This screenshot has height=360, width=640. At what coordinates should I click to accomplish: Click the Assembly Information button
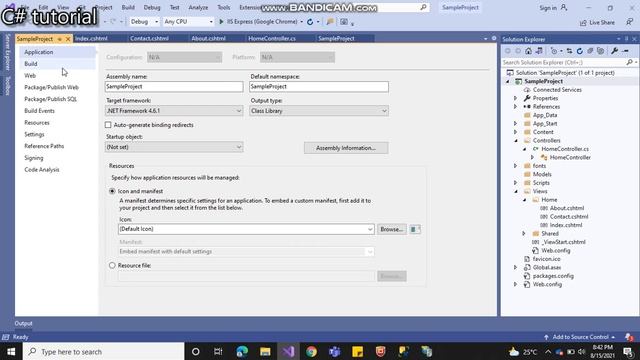click(346, 148)
